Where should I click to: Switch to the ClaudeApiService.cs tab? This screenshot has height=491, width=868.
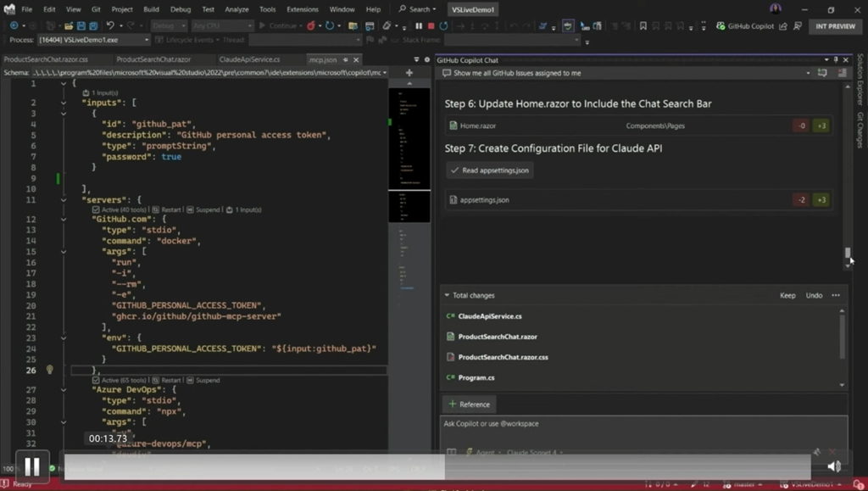point(249,60)
